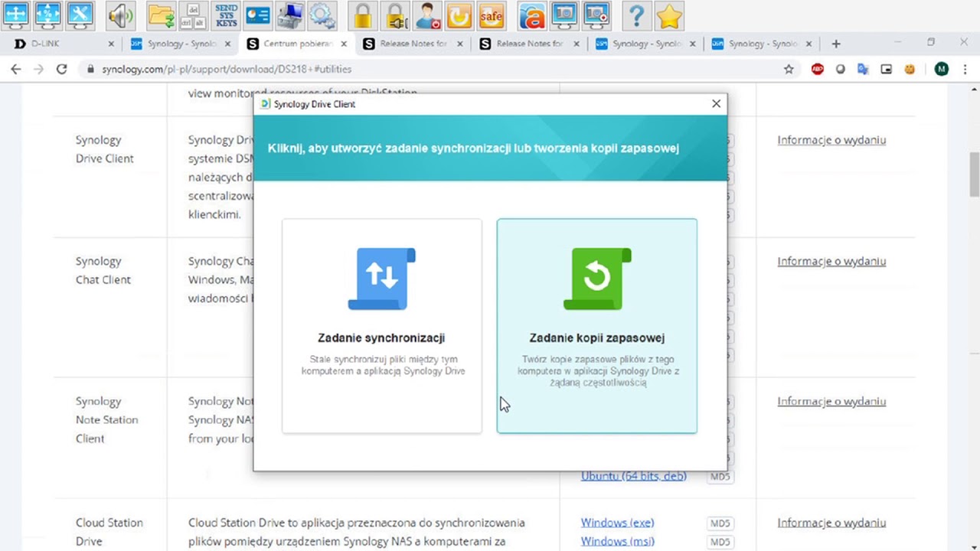Image resolution: width=980 pixels, height=551 pixels.
Task: Click the monitor screenshot camera icon
Action: point(564,15)
